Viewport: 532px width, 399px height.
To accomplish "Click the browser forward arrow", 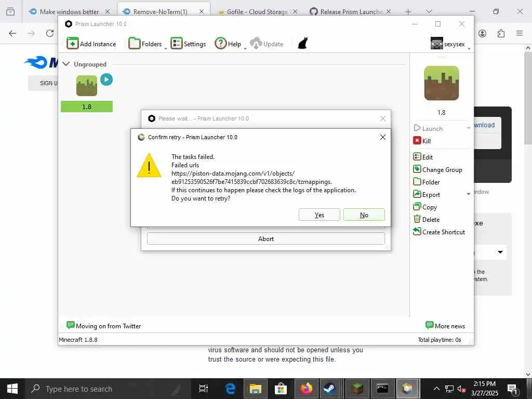I will [x=31, y=33].
